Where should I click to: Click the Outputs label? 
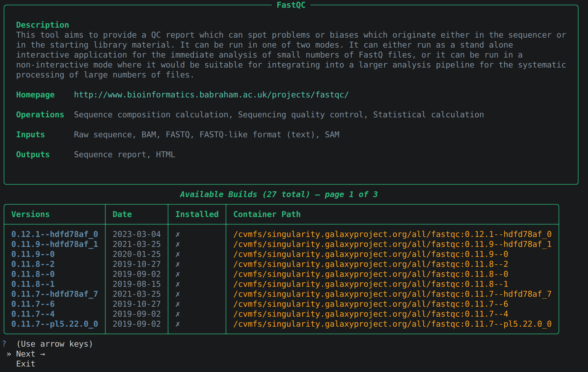[x=33, y=155]
